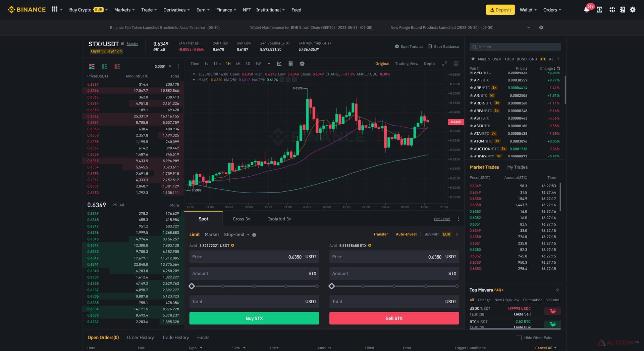644x351 pixels.
Task: Click the download app icon in header
Action: pos(599,10)
